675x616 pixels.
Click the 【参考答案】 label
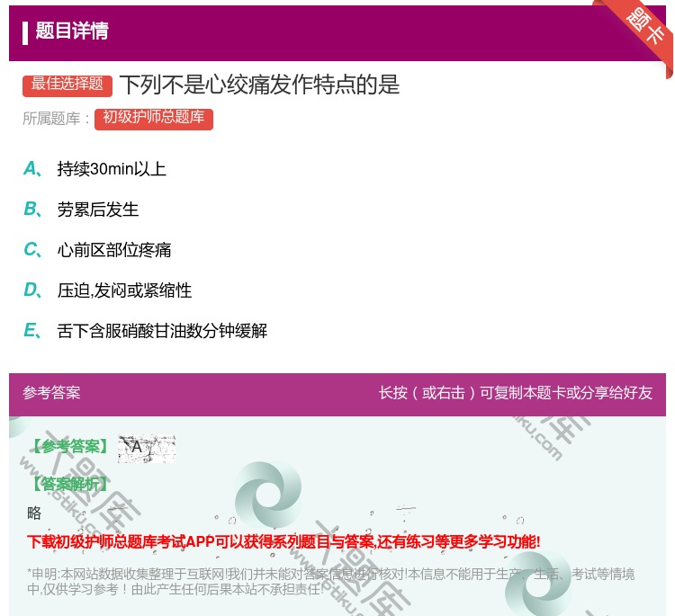point(70,447)
